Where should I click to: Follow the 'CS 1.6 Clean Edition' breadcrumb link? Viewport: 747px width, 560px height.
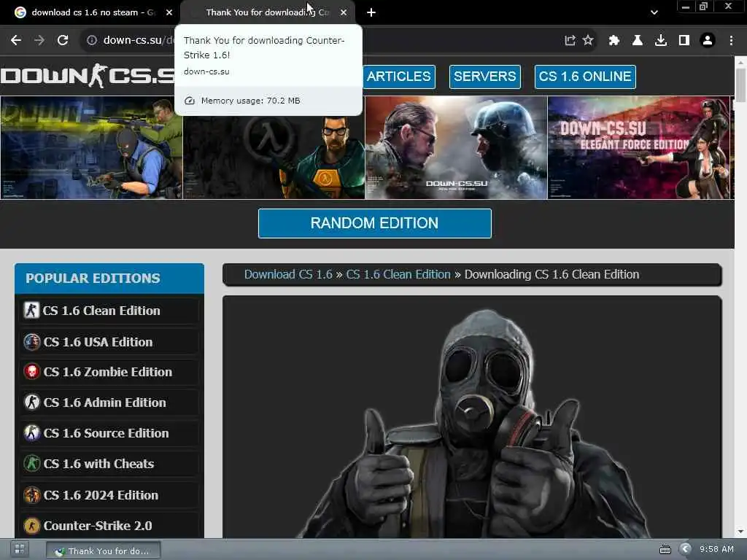[x=398, y=275]
